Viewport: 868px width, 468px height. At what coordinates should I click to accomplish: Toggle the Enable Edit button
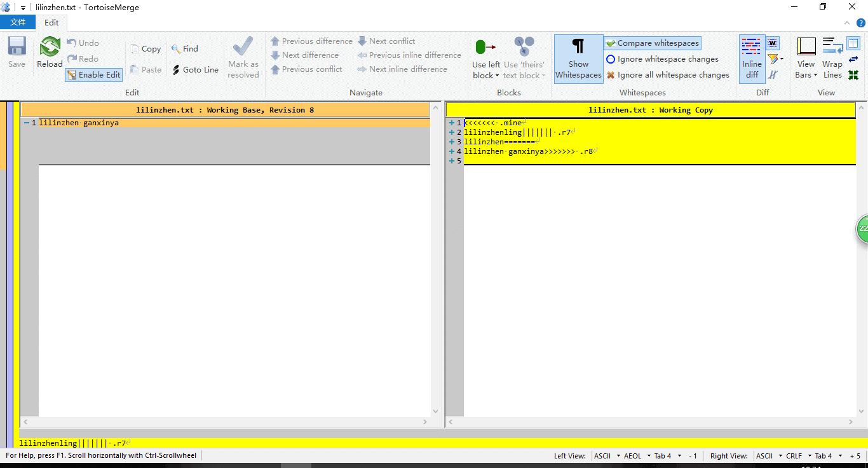pos(93,74)
